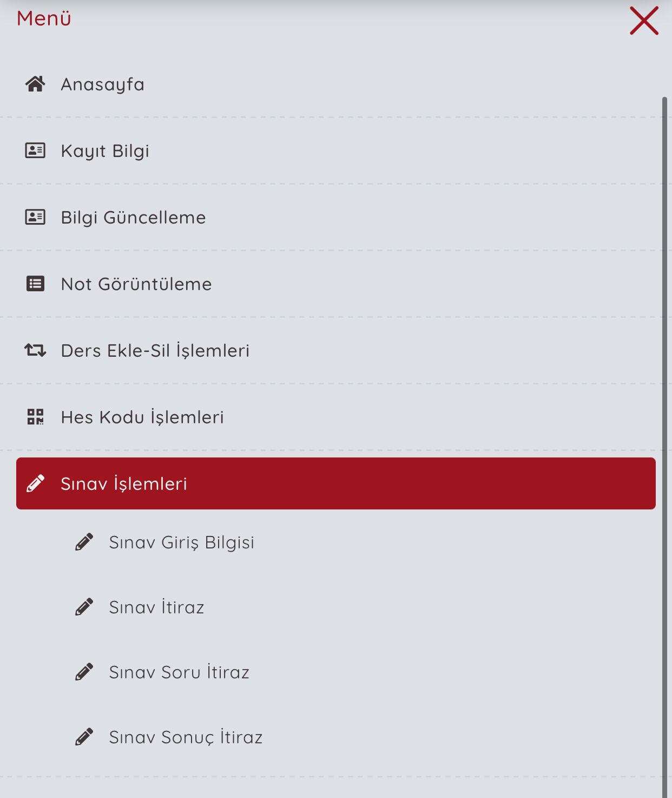Click the ID card icon for Kayıt Bilgi
Image resolution: width=672 pixels, height=798 pixels.
[35, 151]
